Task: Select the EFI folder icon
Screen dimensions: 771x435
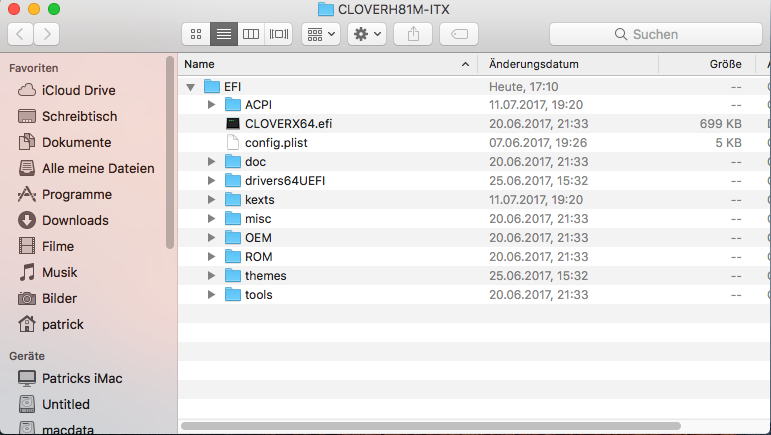Action: click(x=212, y=87)
